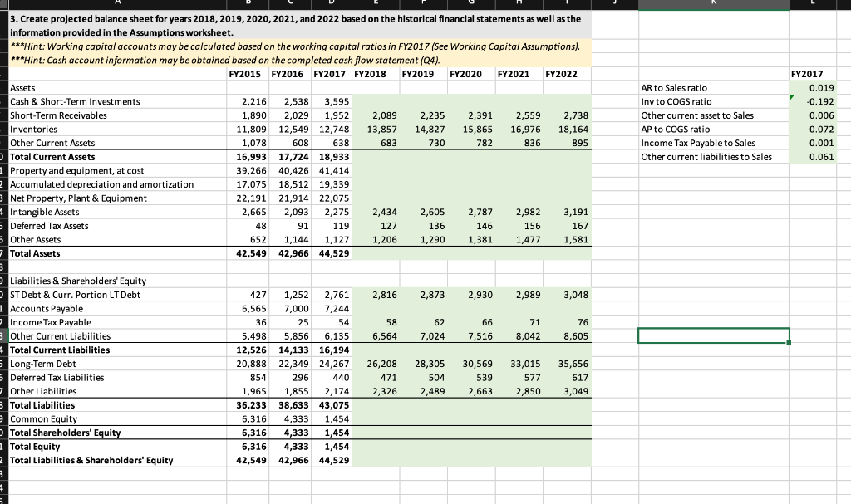Select column header K
This screenshot has width=851, height=504.
click(x=713, y=3)
